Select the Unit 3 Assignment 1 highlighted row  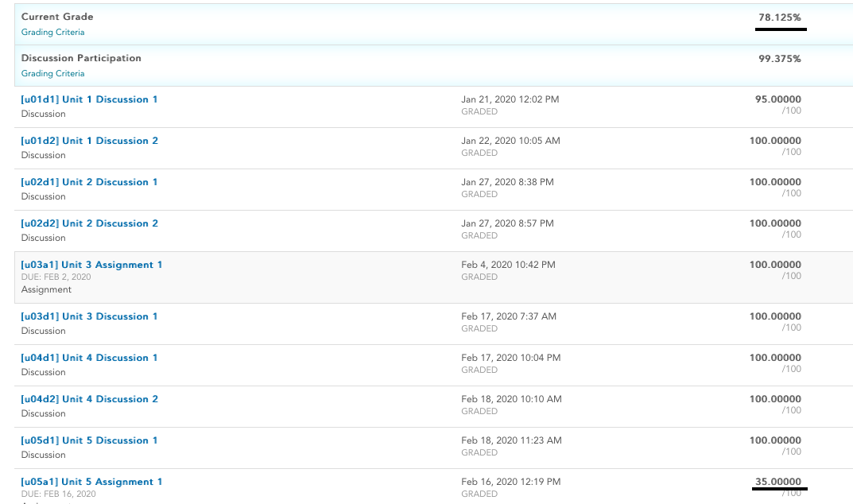(433, 277)
